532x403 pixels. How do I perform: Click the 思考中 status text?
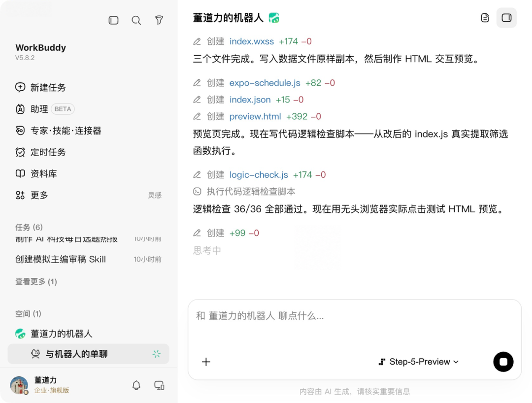click(x=207, y=250)
